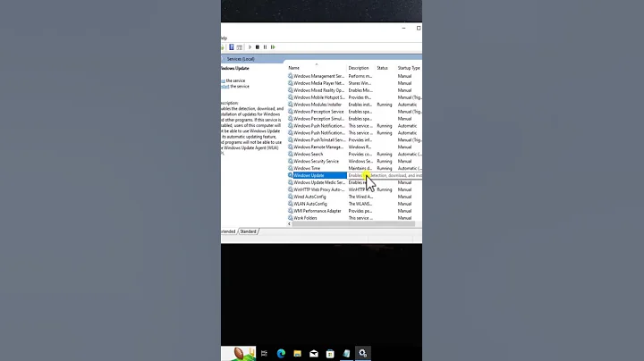Image resolution: width=644 pixels, height=361 pixels.
Task: Click the horizontal scrollbar track of services list
Action: click(353, 224)
